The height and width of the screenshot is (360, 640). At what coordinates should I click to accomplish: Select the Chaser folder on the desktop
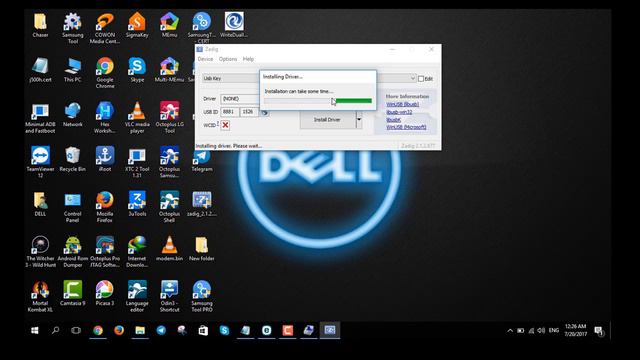click(x=40, y=24)
